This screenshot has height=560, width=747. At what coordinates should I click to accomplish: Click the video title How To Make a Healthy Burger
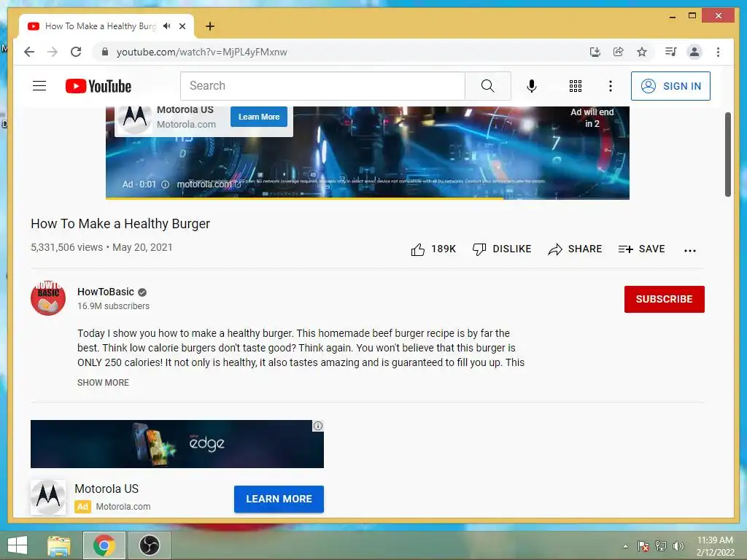pos(120,224)
